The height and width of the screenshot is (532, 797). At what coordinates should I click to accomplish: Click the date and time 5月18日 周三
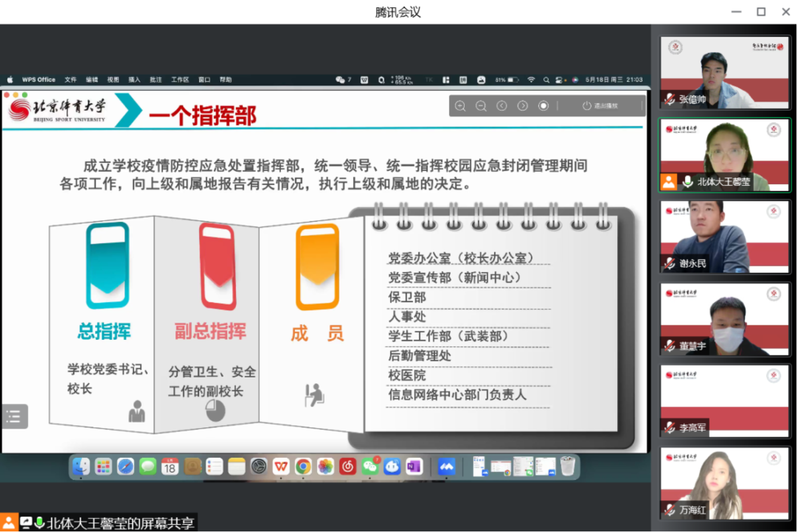coord(614,80)
